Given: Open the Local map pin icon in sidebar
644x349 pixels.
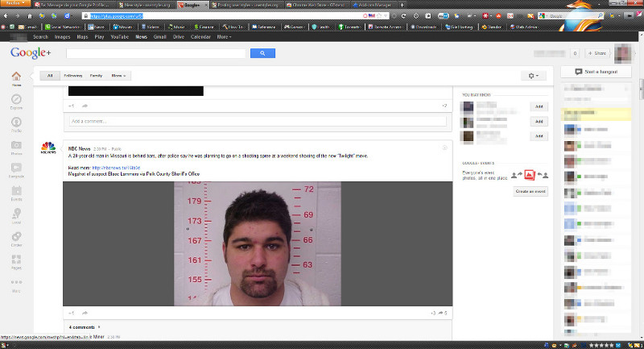Looking at the screenshot, I should pyautogui.click(x=16, y=214).
